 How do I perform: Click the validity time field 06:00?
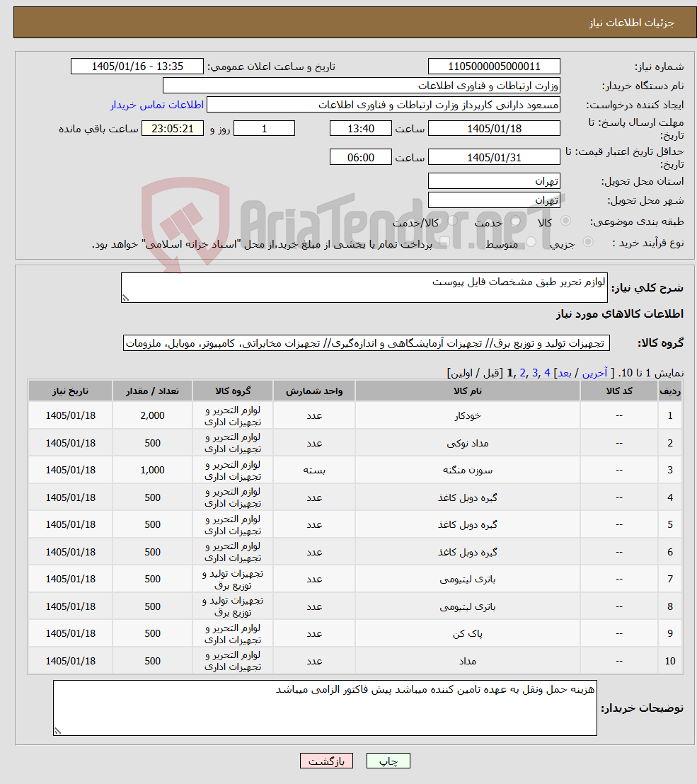click(x=360, y=157)
